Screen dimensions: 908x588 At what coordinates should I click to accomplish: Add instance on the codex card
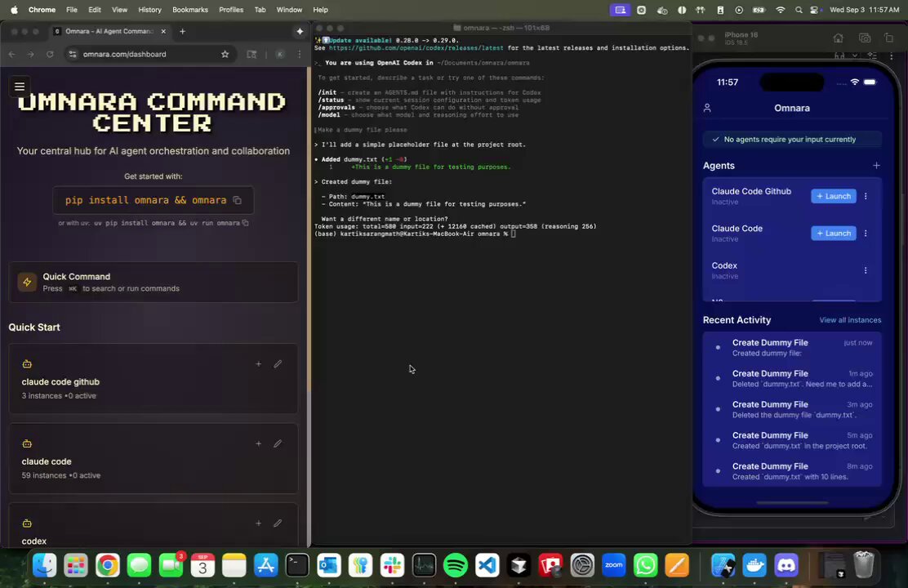pyautogui.click(x=258, y=523)
